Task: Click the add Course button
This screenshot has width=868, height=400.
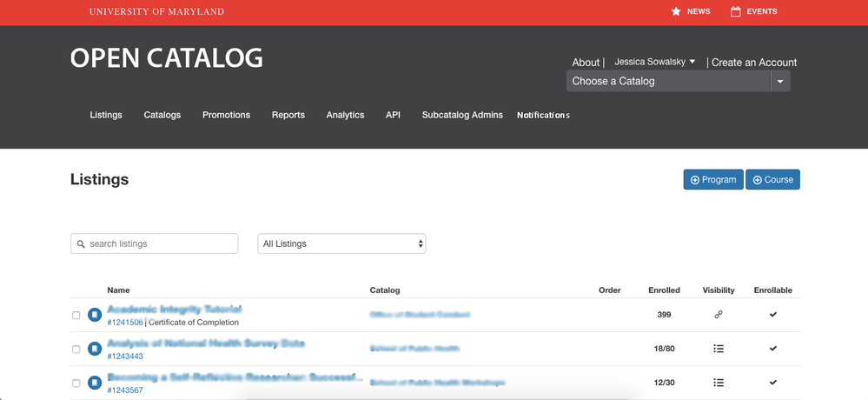Action: tap(772, 180)
